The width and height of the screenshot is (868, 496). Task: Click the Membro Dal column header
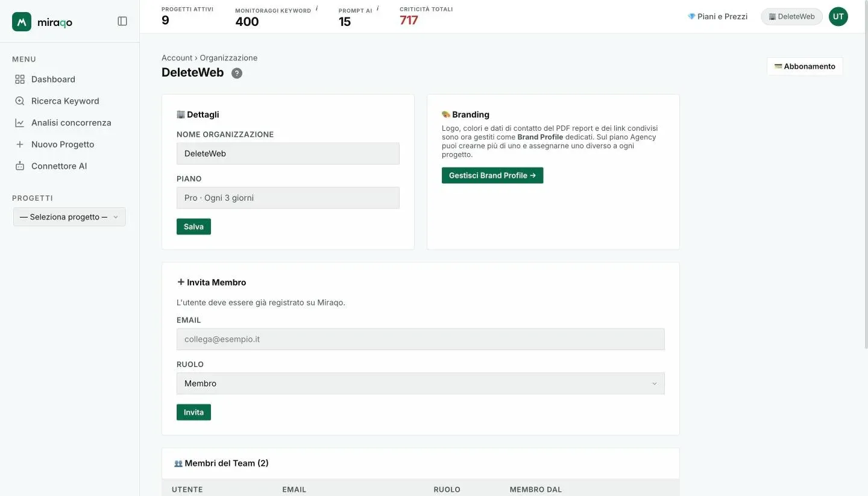coord(536,489)
